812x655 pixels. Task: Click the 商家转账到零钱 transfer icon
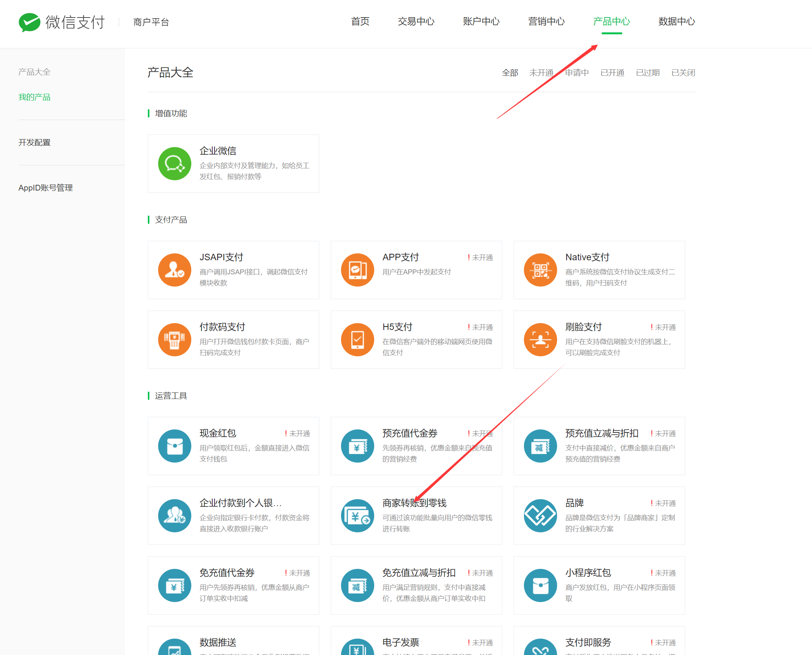click(x=357, y=516)
